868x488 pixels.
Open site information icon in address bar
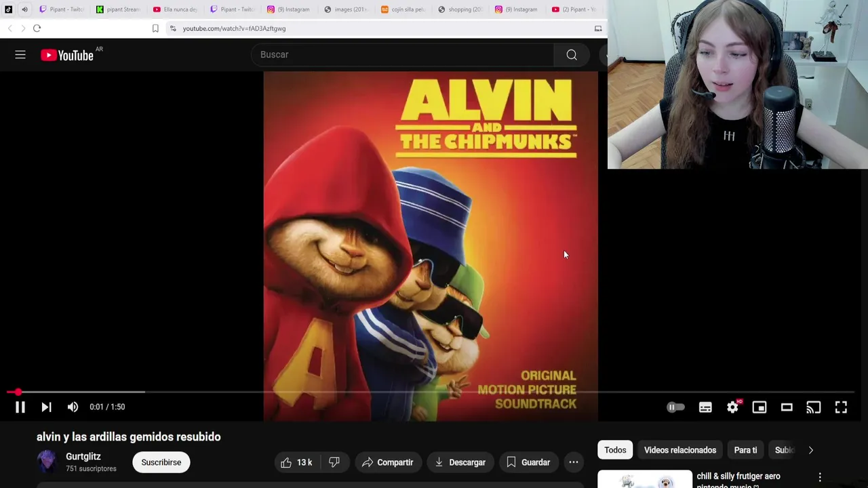[173, 28]
